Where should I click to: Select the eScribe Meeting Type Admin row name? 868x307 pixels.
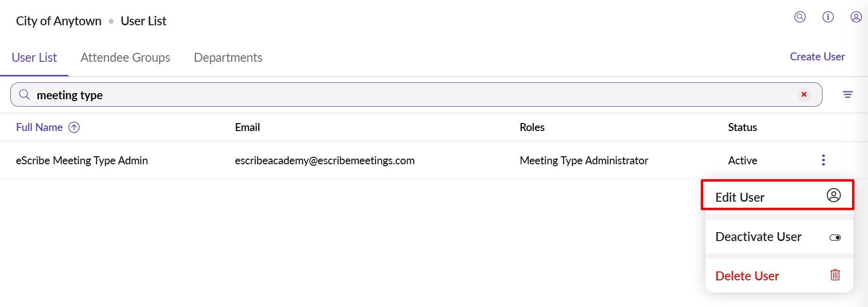[x=82, y=161]
